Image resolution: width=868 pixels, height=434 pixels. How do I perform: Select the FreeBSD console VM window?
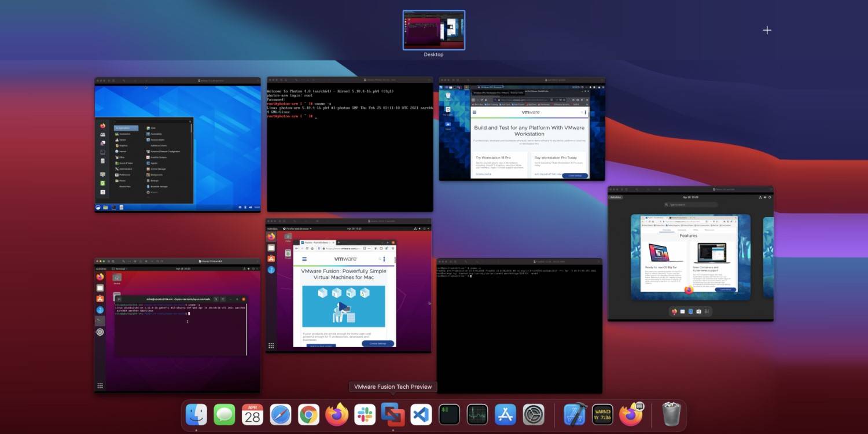tap(520, 325)
